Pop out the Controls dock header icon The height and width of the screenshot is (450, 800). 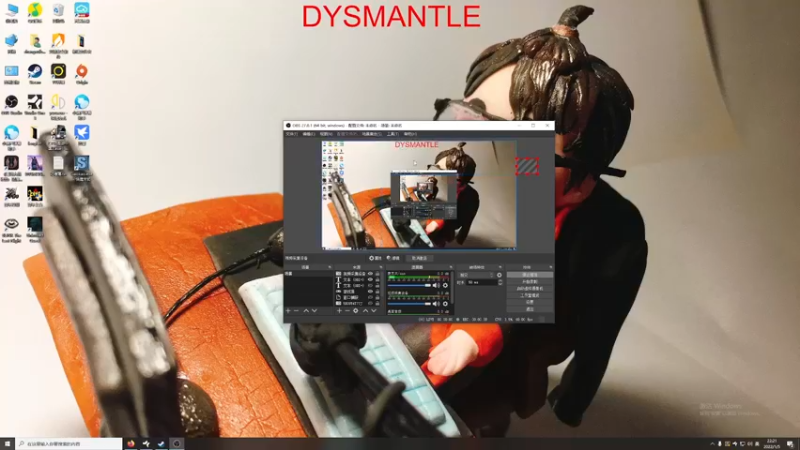tap(551, 267)
